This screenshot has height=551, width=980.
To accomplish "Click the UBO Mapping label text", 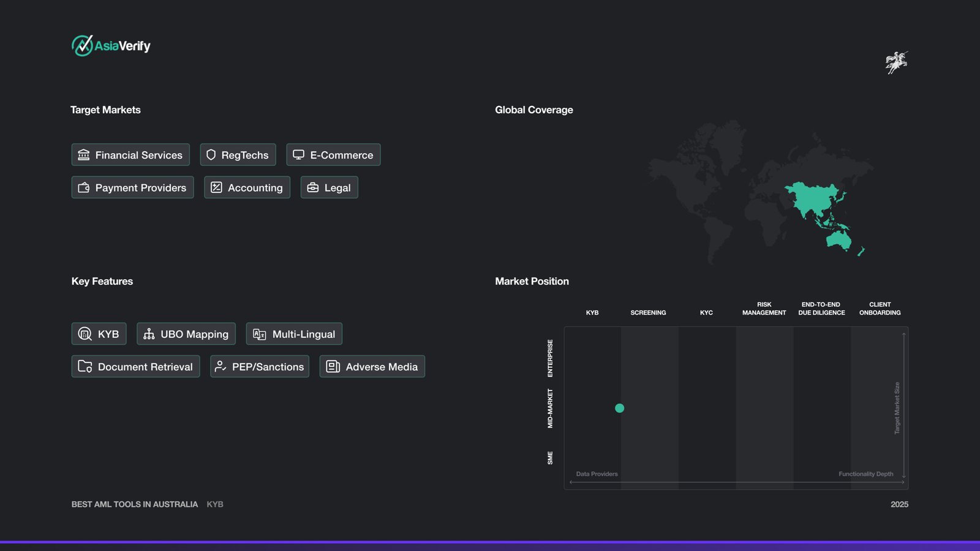I will (195, 334).
